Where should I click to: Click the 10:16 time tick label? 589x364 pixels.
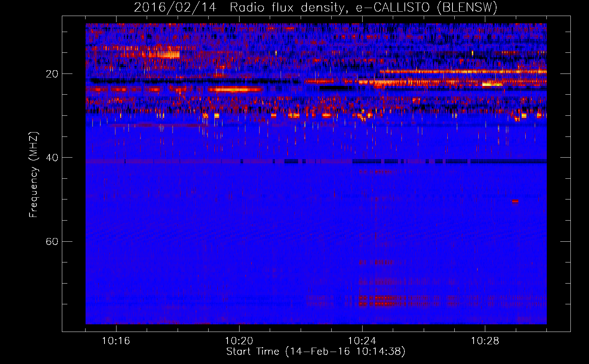(116, 341)
